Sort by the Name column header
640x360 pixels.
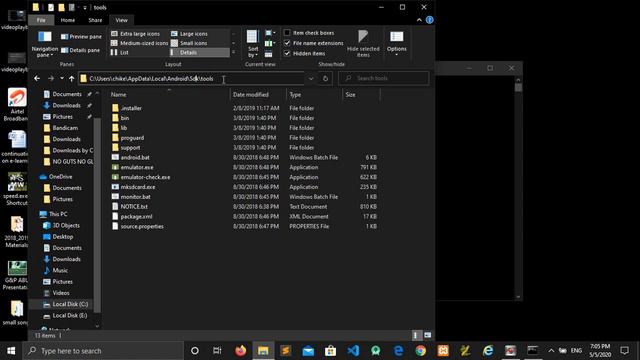[169, 94]
